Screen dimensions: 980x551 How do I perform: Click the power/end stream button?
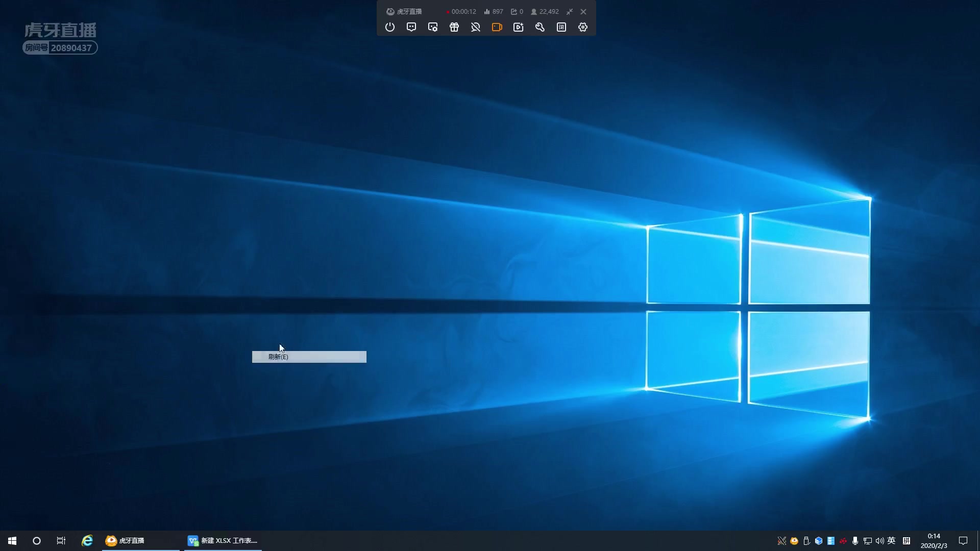point(390,27)
